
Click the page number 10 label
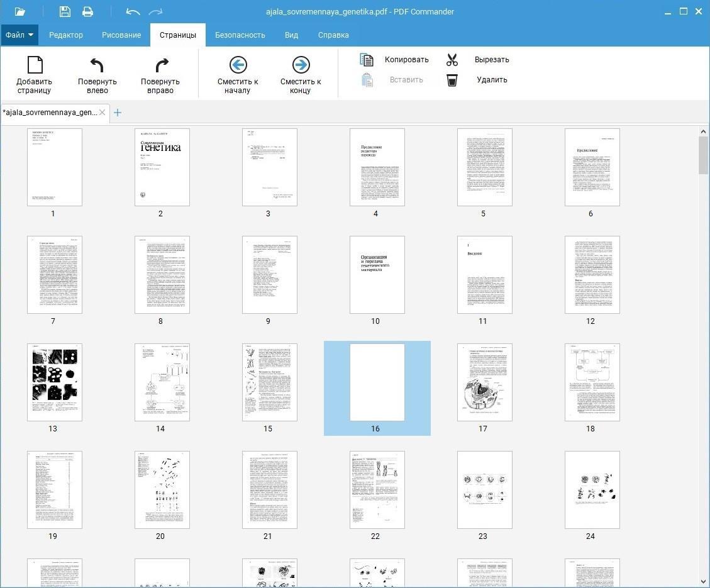tap(375, 321)
